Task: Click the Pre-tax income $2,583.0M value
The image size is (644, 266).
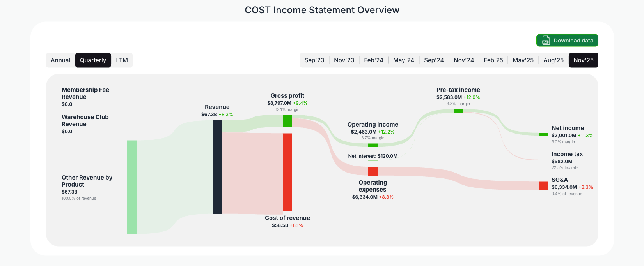Action: (x=449, y=97)
